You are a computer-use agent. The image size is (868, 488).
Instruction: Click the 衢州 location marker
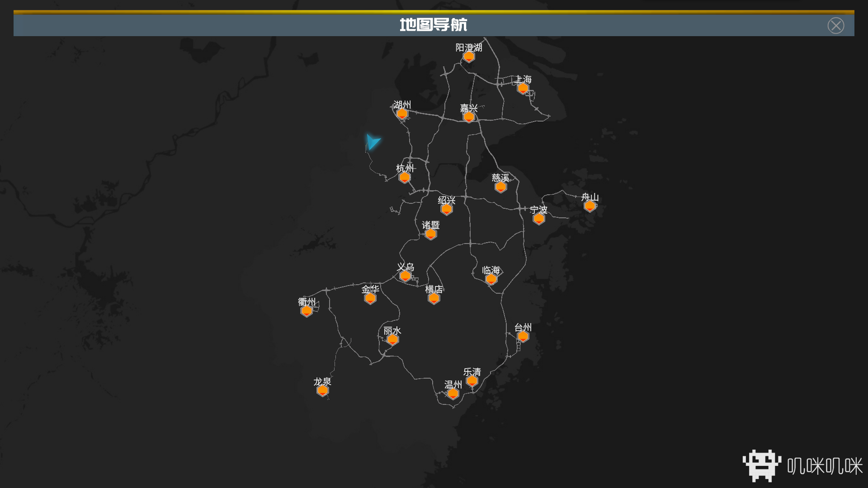[307, 311]
